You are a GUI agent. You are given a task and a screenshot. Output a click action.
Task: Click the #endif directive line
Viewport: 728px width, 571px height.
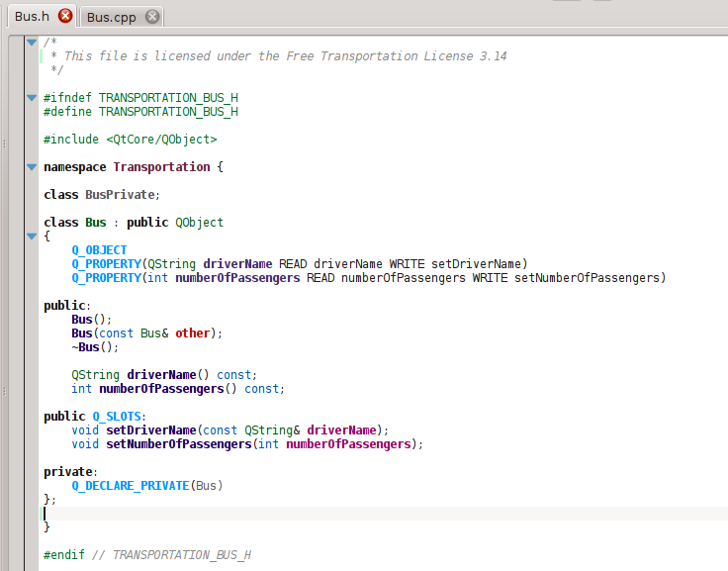(147, 555)
